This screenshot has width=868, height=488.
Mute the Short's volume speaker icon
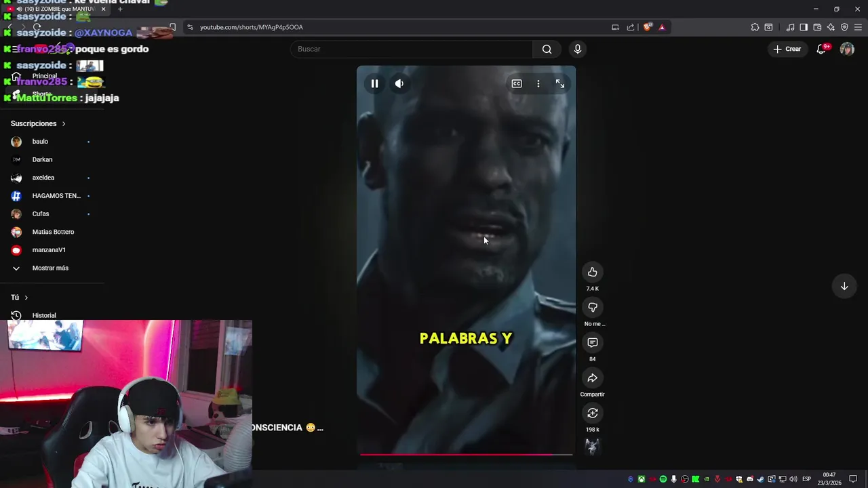tap(399, 83)
